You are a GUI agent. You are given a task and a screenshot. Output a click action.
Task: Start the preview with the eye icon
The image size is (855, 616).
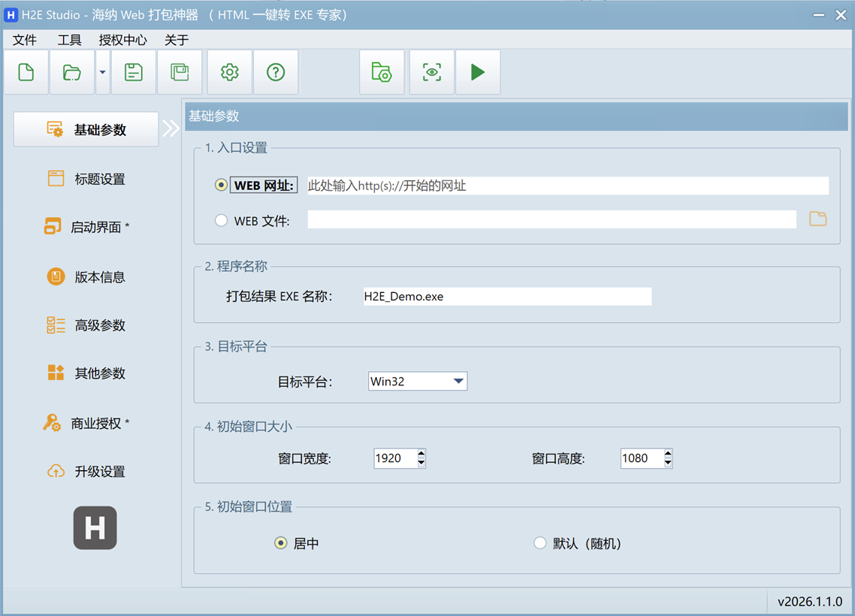point(431,71)
